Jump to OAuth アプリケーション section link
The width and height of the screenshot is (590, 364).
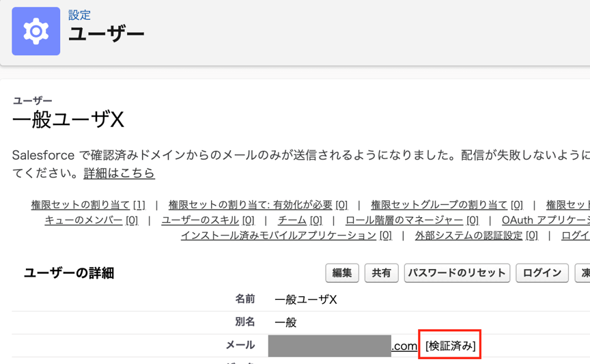tap(546, 220)
